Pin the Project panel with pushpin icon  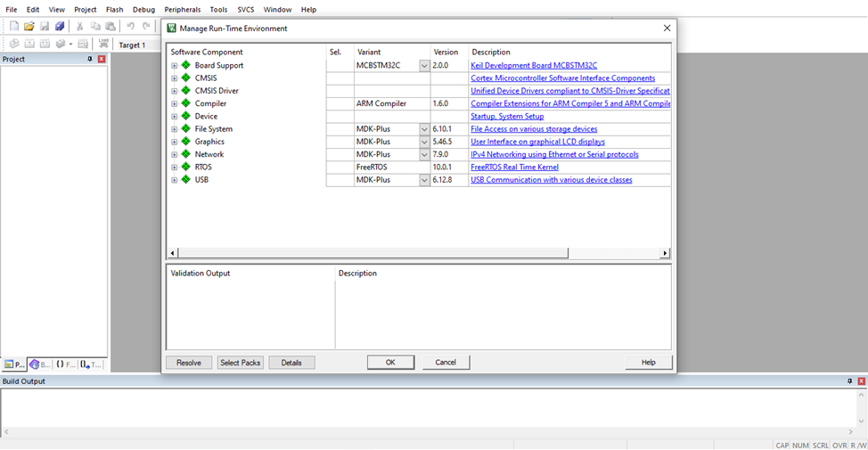[90, 59]
